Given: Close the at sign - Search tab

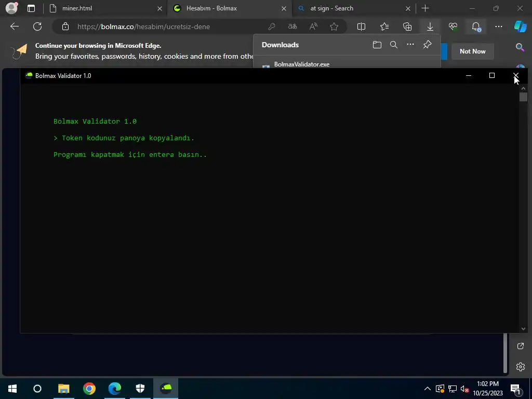Looking at the screenshot, I should [408, 8].
